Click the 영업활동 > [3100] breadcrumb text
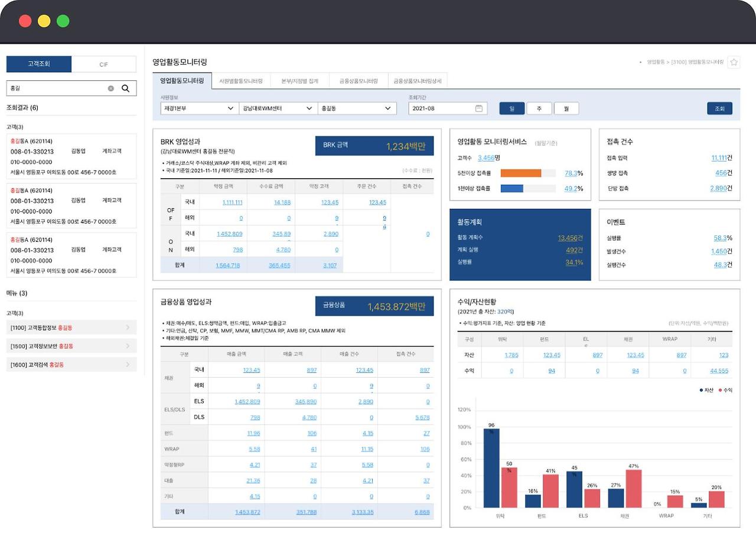Image resolution: width=756 pixels, height=537 pixels. point(685,62)
